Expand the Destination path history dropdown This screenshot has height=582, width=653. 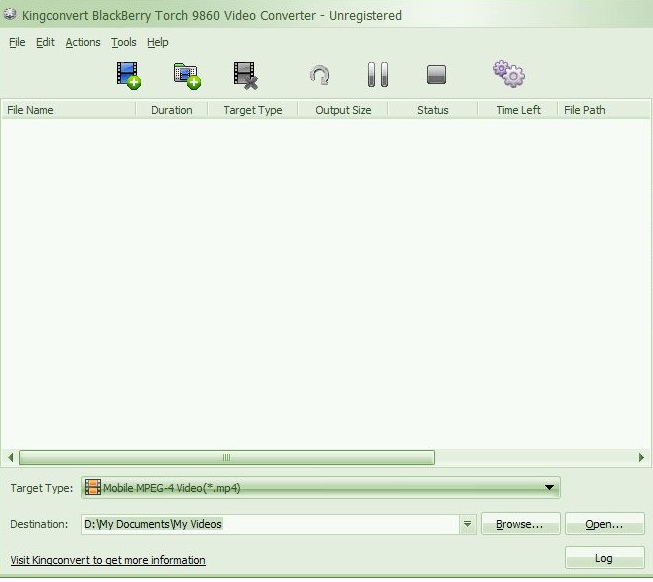pyautogui.click(x=468, y=524)
